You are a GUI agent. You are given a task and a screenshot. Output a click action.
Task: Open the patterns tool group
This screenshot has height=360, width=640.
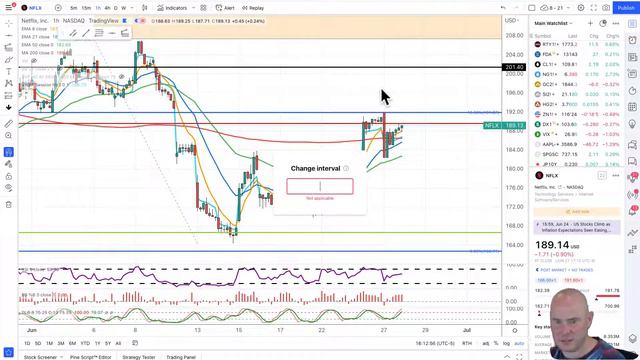click(x=9, y=83)
